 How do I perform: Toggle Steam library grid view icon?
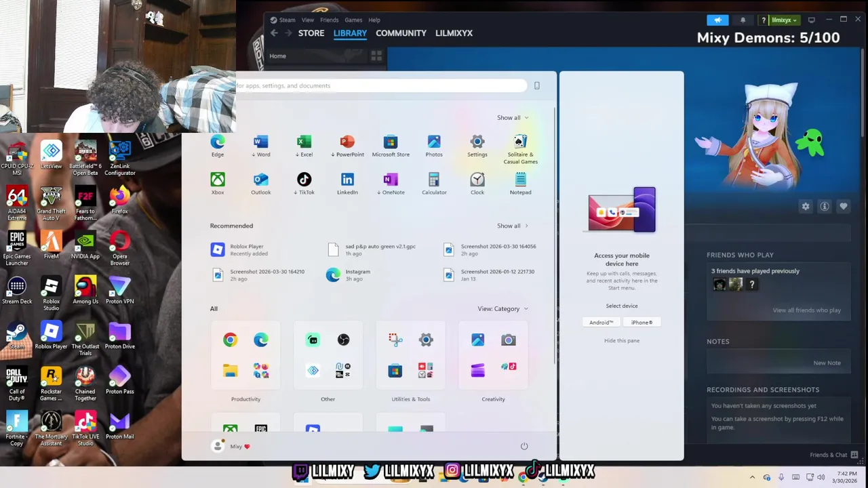[376, 56]
